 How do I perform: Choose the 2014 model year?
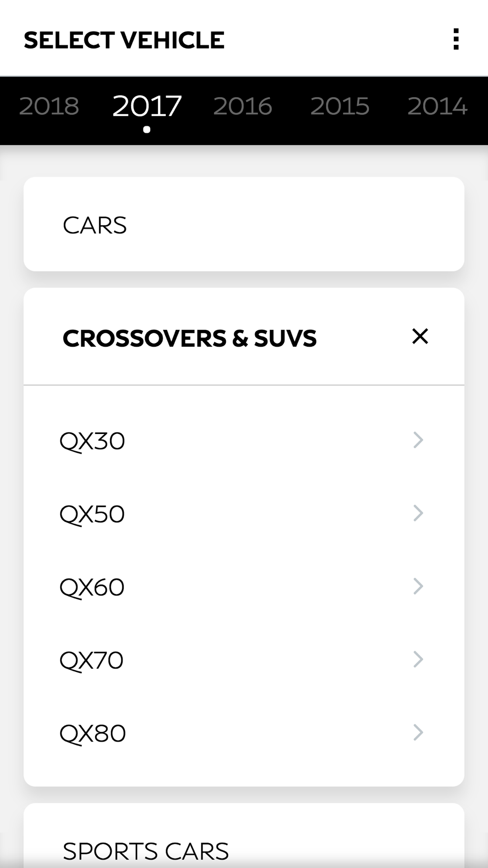(x=438, y=106)
